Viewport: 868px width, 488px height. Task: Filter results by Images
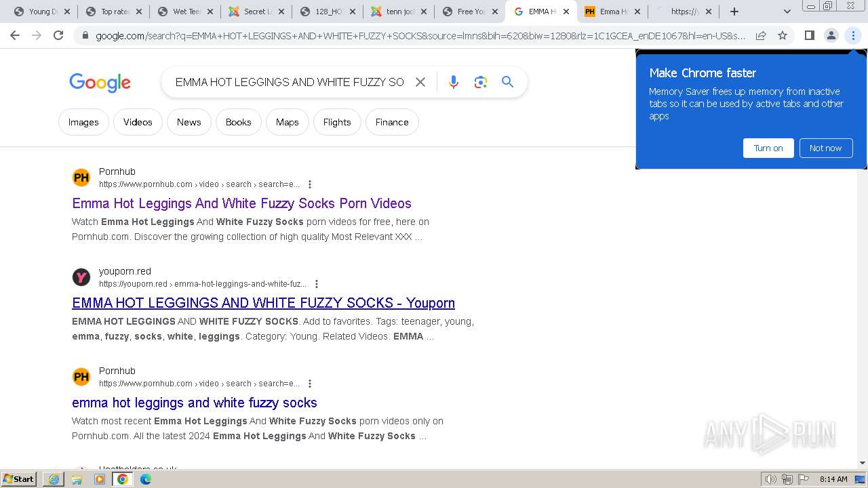83,122
